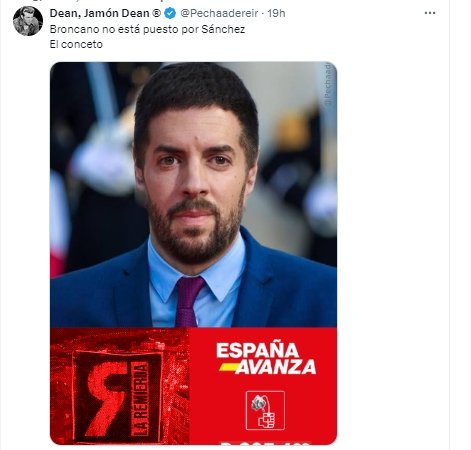This screenshot has width=471, height=450.
Task: Open the Dean, Jamón Dean profile name
Action: click(x=100, y=13)
